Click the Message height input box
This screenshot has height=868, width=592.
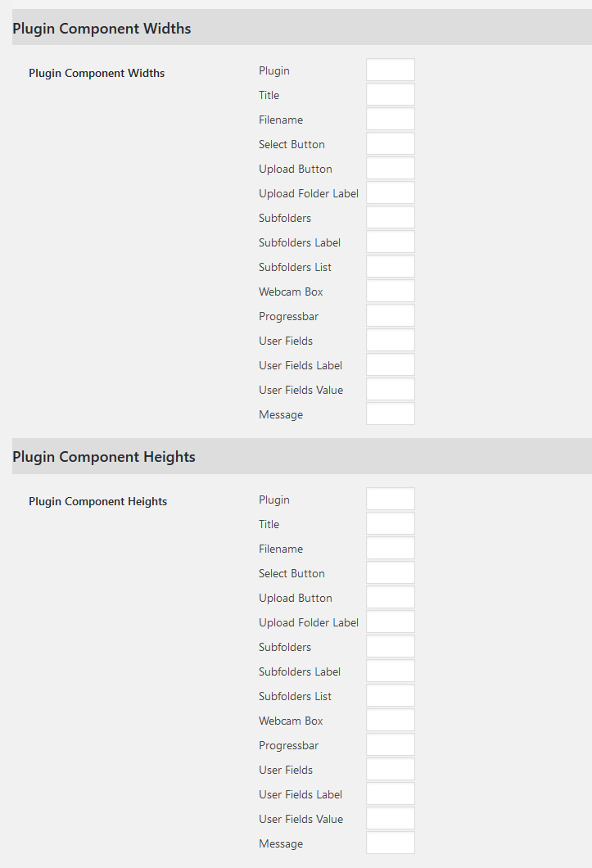[x=391, y=843]
